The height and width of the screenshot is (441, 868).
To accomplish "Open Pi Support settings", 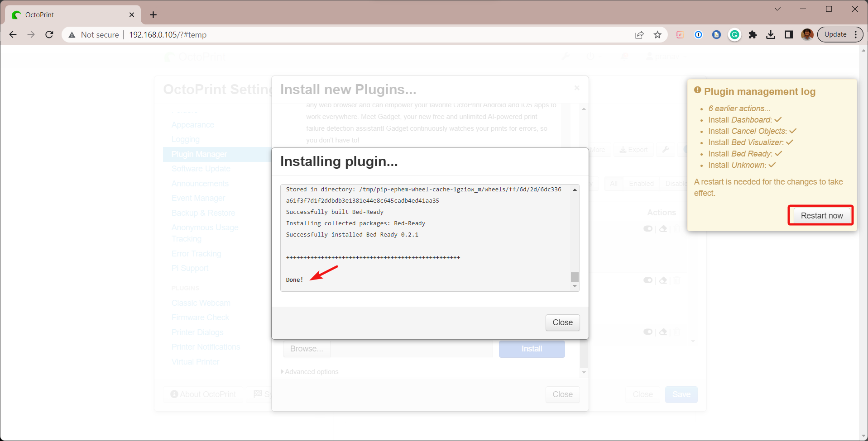I will [x=190, y=268].
